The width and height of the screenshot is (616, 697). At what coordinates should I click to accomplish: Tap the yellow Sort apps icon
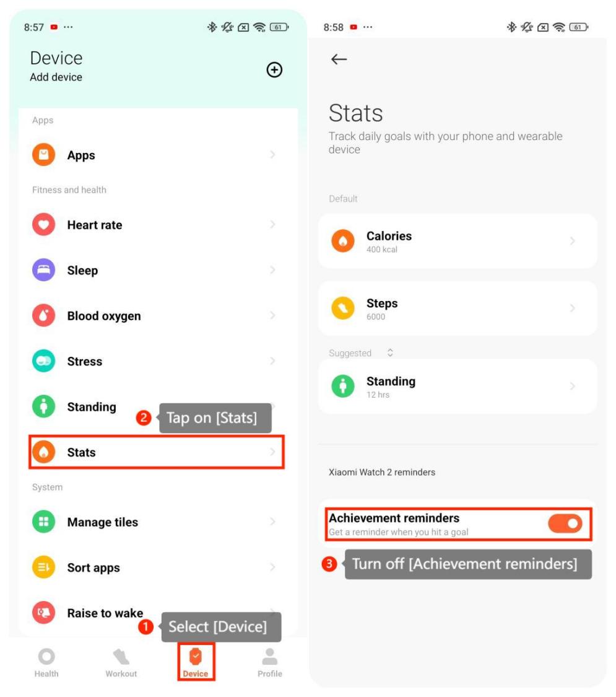(x=43, y=567)
